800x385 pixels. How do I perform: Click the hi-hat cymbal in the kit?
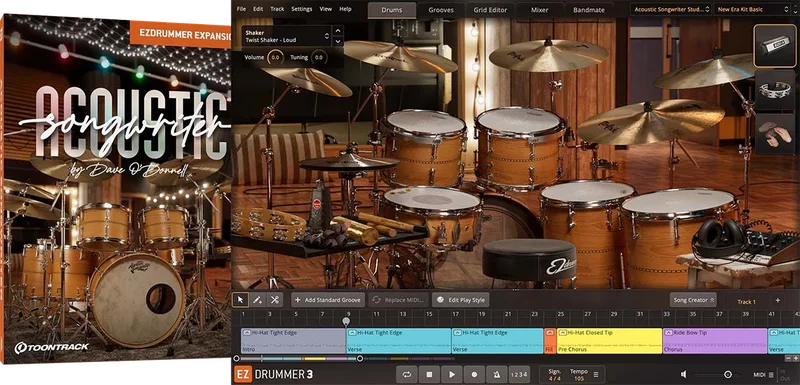(x=348, y=163)
